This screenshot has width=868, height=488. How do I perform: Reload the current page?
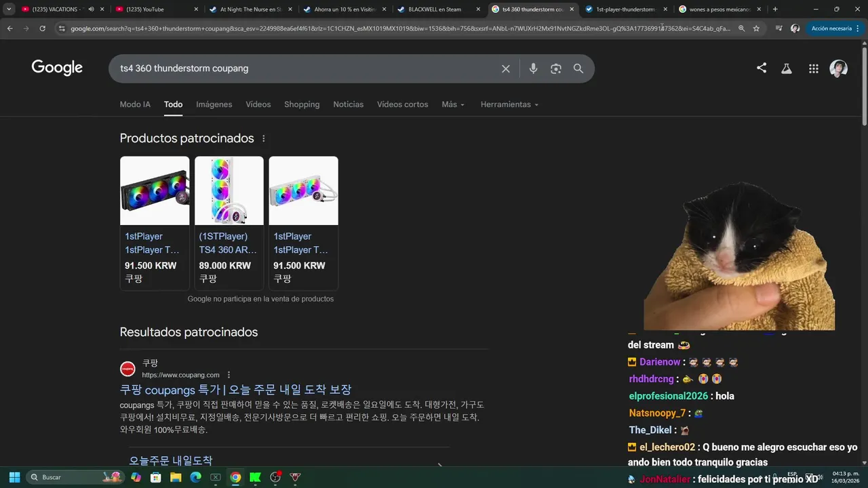pos(42,28)
